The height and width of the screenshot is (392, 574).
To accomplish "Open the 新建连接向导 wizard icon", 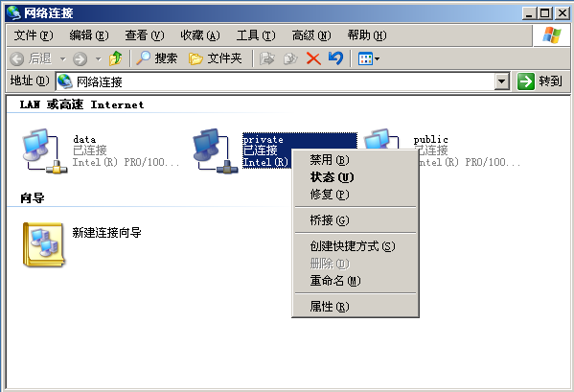I will (43, 244).
